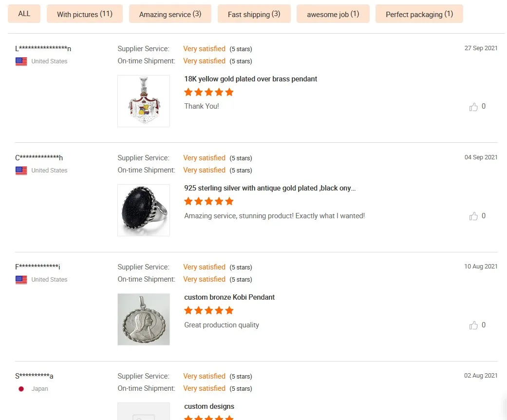The image size is (507, 420).
Task: Filter reviews by With pictures (11)
Action: pos(85,14)
